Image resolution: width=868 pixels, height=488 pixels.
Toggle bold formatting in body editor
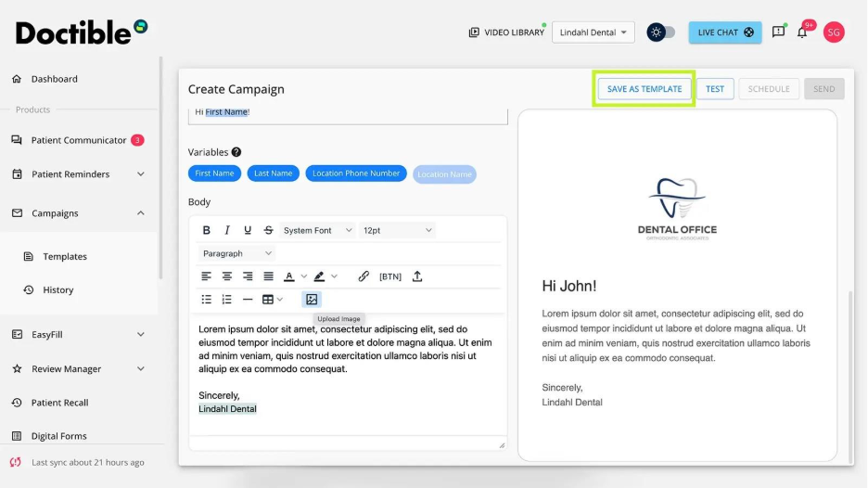click(207, 230)
